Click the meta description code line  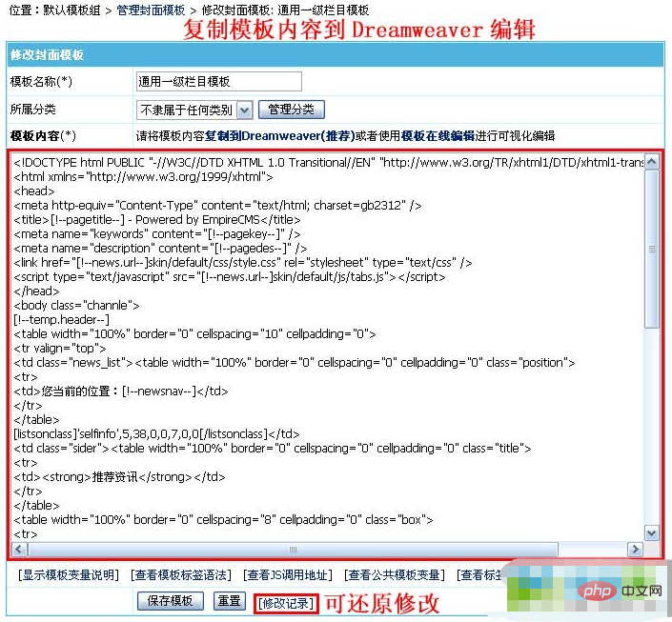(x=160, y=248)
